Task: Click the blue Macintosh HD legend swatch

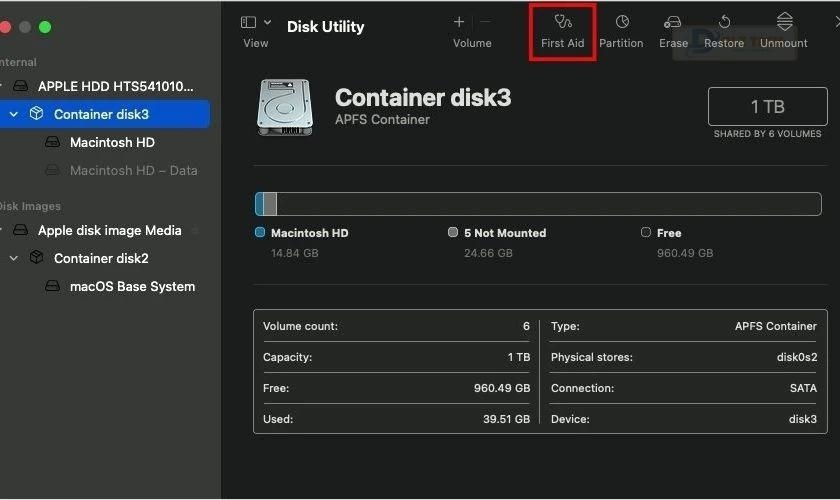Action: [x=260, y=233]
